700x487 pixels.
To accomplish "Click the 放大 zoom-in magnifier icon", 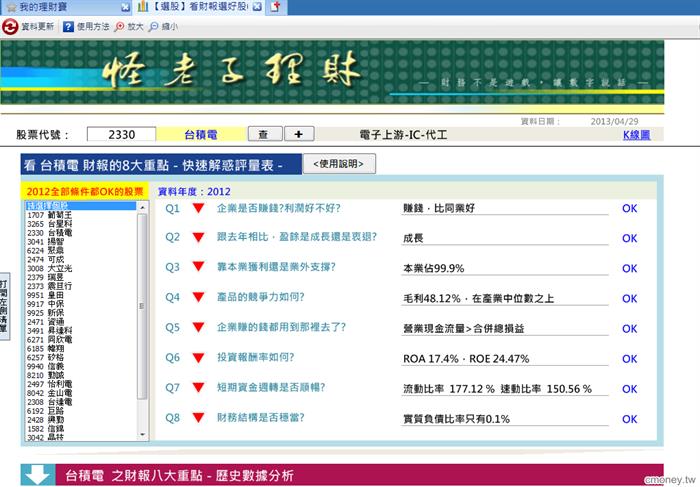I will (119, 27).
